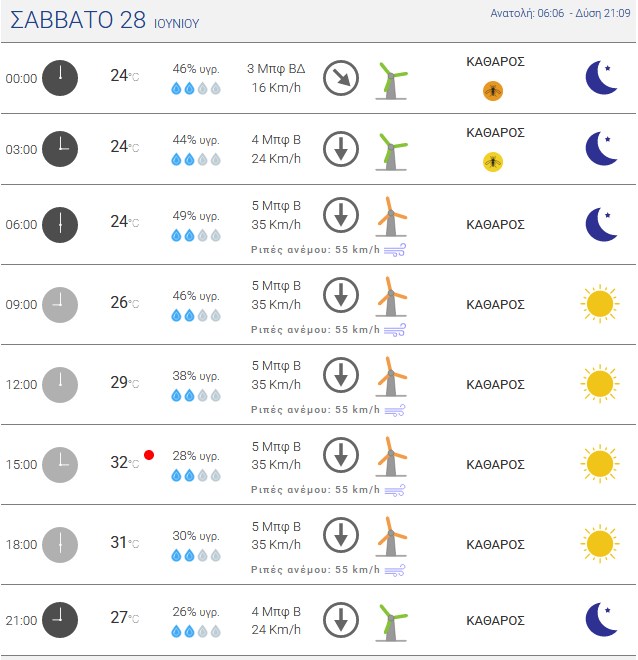Click the sunrise and sunset times text
Viewport: 638px width, 660px height.
click(560, 13)
